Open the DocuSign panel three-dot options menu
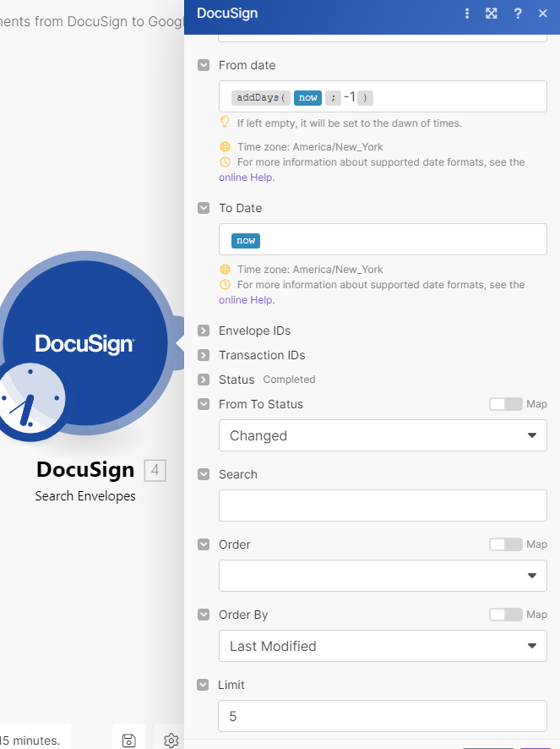Image resolution: width=560 pixels, height=749 pixels. 467,14
